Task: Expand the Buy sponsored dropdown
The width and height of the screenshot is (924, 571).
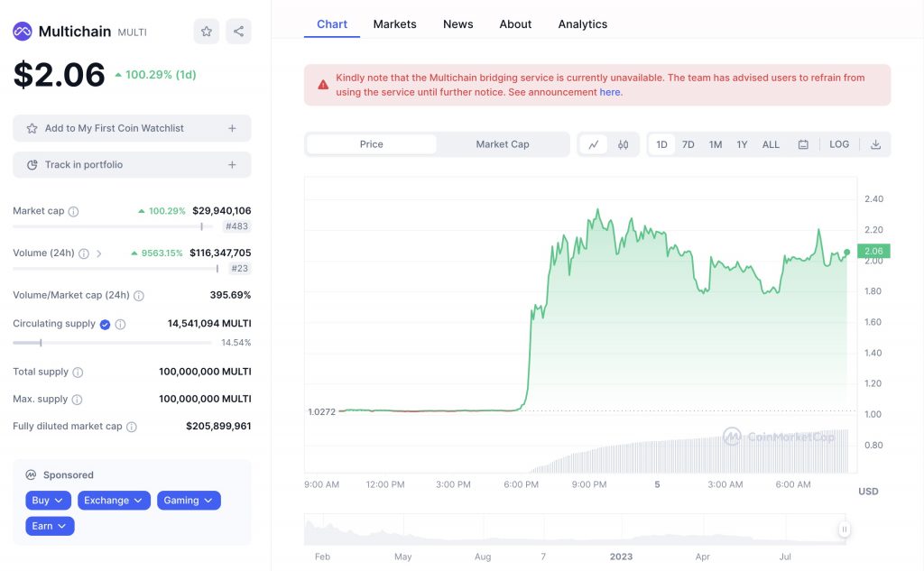Action: (x=49, y=501)
